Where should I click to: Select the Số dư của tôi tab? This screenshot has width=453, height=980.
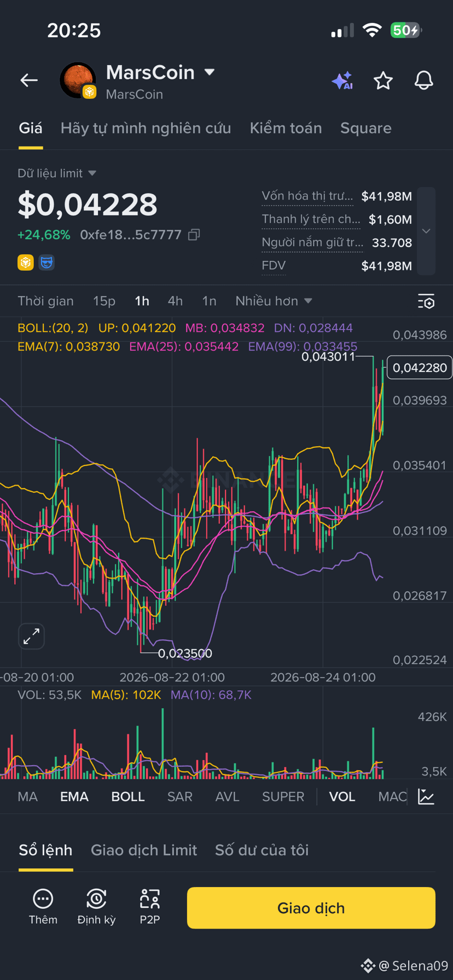[262, 850]
